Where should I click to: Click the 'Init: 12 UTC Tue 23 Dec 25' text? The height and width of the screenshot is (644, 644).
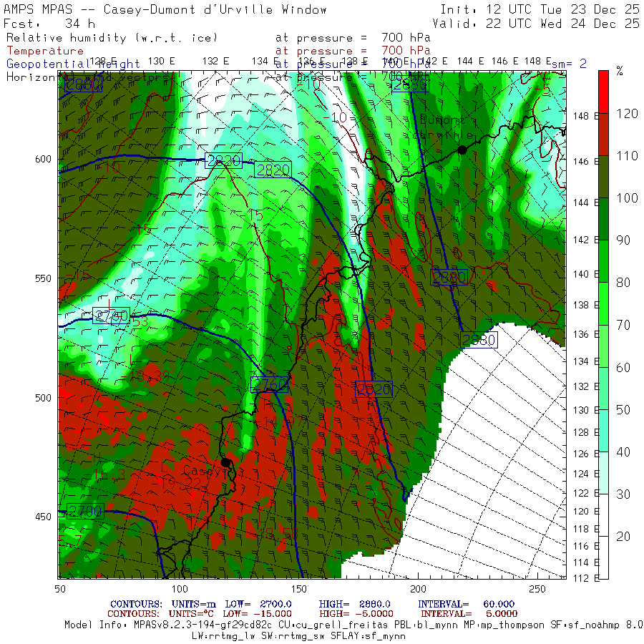pyautogui.click(x=540, y=9)
